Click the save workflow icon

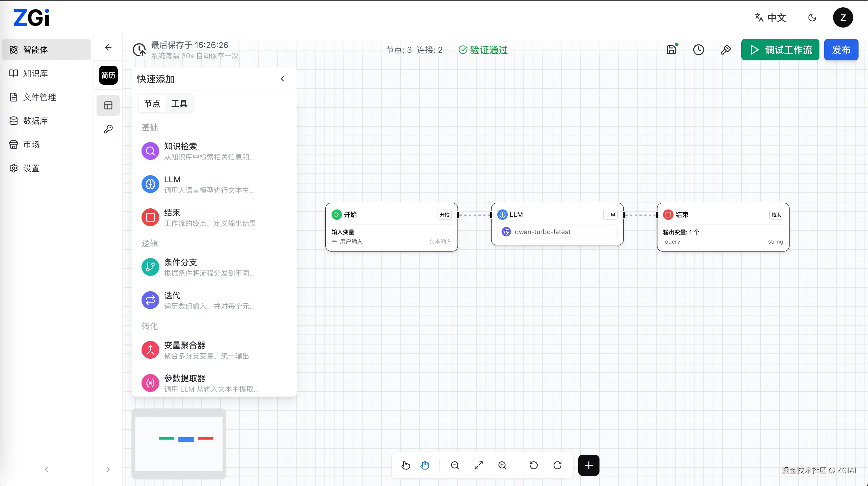[x=671, y=50]
